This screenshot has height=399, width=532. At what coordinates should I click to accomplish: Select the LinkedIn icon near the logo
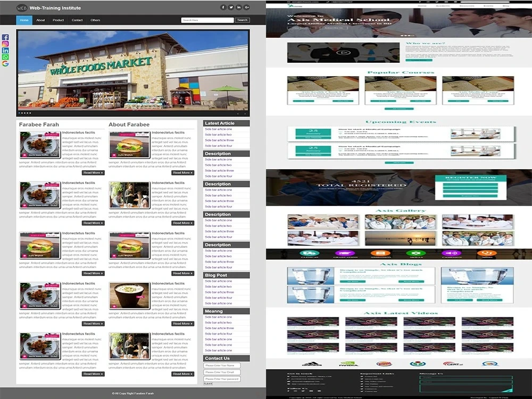coord(239,7)
